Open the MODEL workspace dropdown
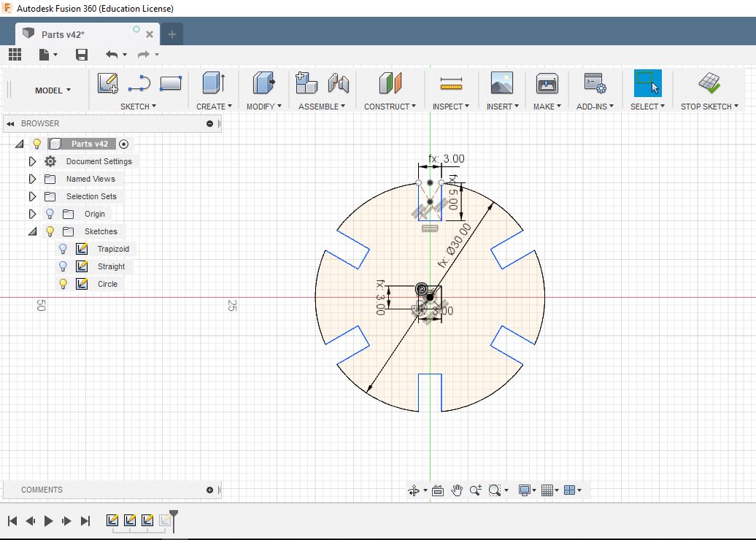Screen dimensions: 756x540 pyautogui.click(x=53, y=90)
